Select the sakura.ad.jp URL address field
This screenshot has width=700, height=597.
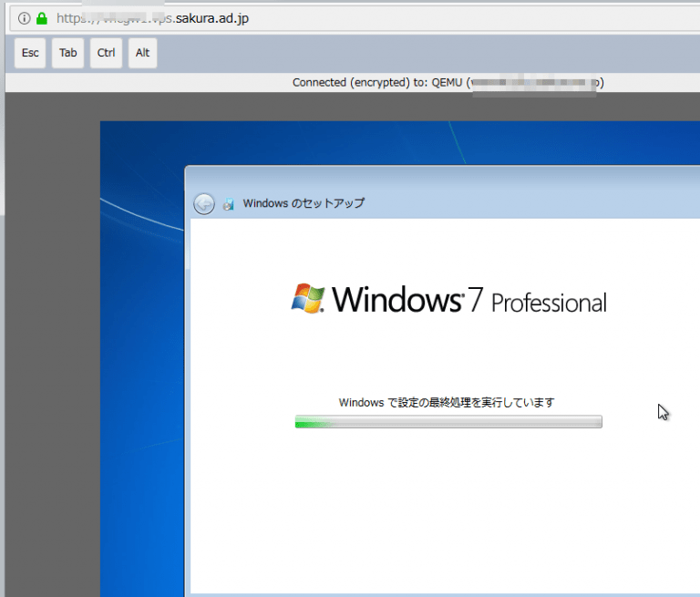point(355,18)
